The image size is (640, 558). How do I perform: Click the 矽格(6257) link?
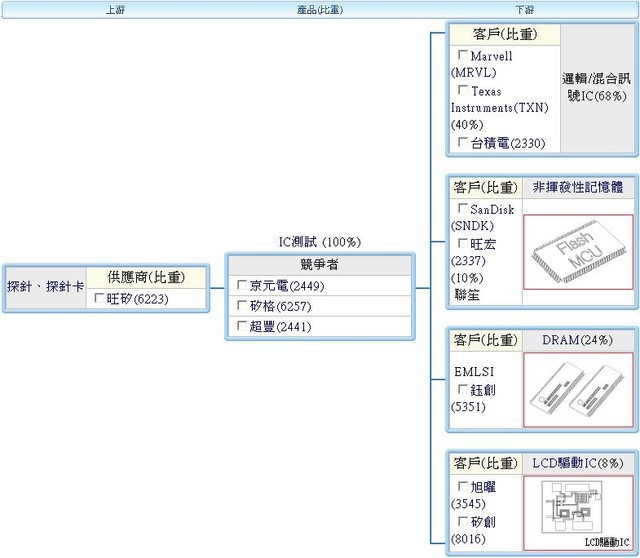[280, 306]
